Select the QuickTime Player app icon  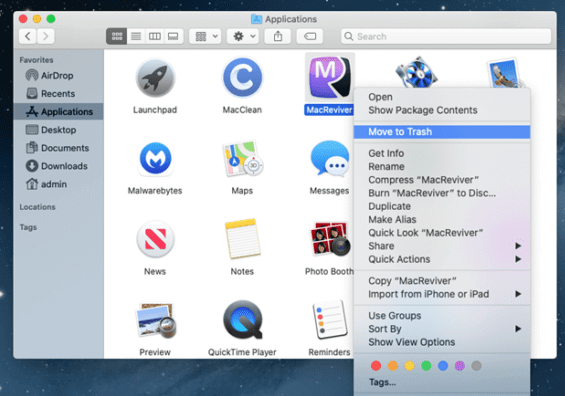[x=243, y=320]
